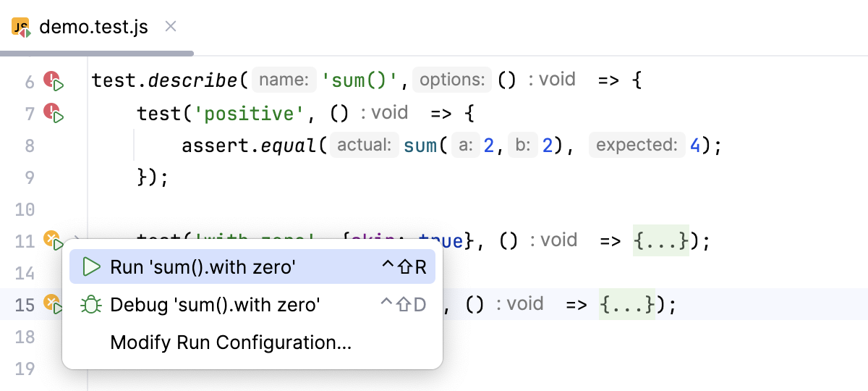The image size is (868, 391).
Task: Open Modify Run Configuration...
Action: click(231, 342)
